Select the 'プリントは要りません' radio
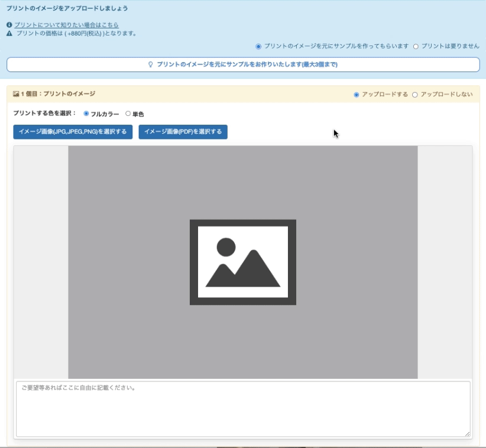The height and width of the screenshot is (448, 486). coord(416,47)
